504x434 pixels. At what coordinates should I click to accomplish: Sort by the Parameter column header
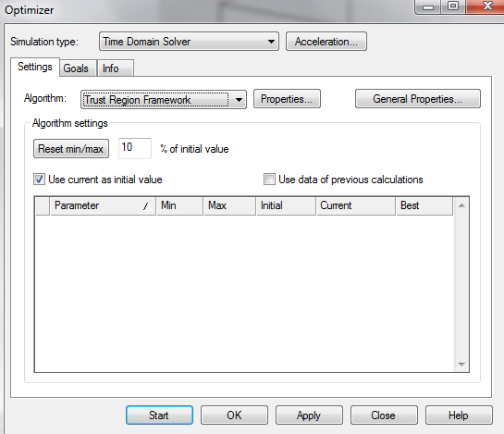click(103, 206)
